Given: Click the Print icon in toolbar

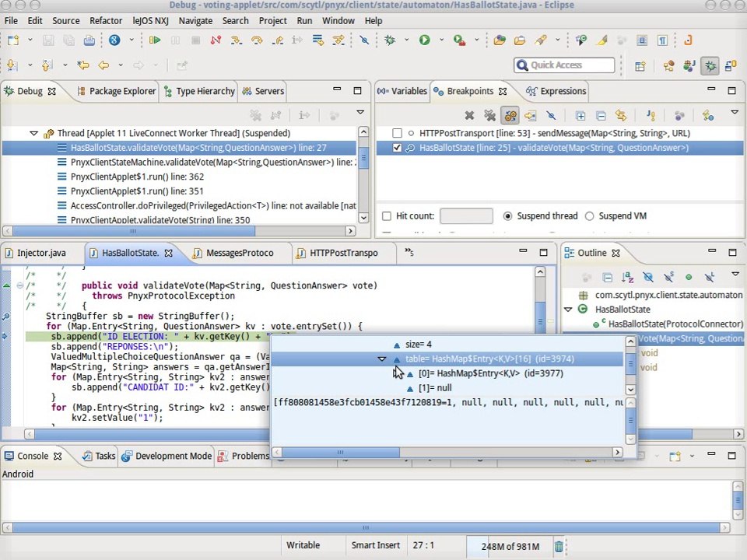Looking at the screenshot, I should coord(89,40).
